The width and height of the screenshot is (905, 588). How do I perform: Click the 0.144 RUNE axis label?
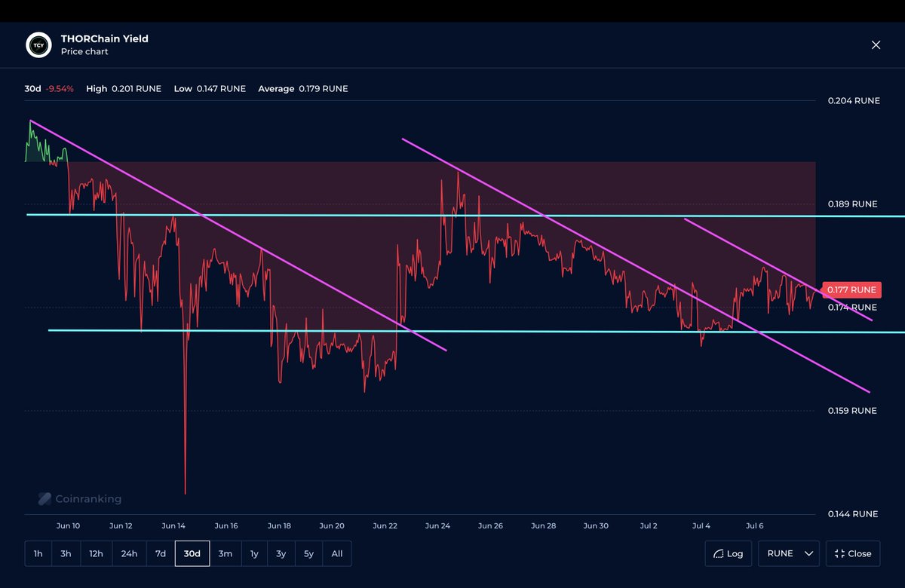(x=852, y=514)
